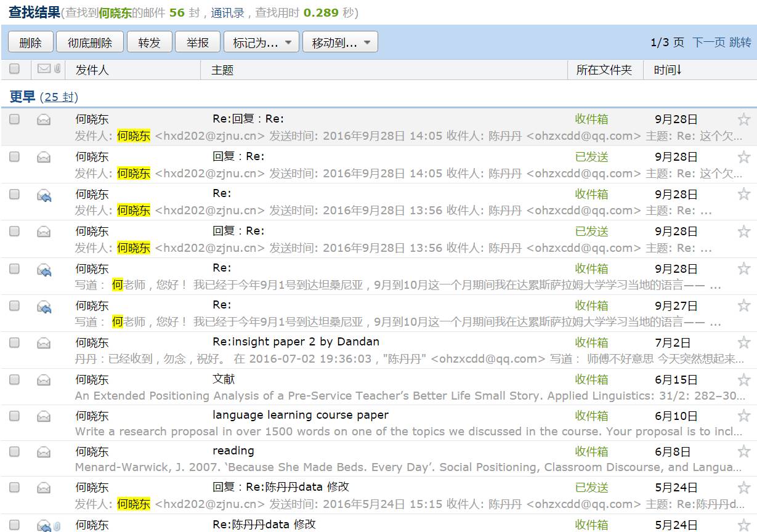This screenshot has height=532, width=757.
Task: Star the 'language learning course paper' email
Action: tap(743, 416)
